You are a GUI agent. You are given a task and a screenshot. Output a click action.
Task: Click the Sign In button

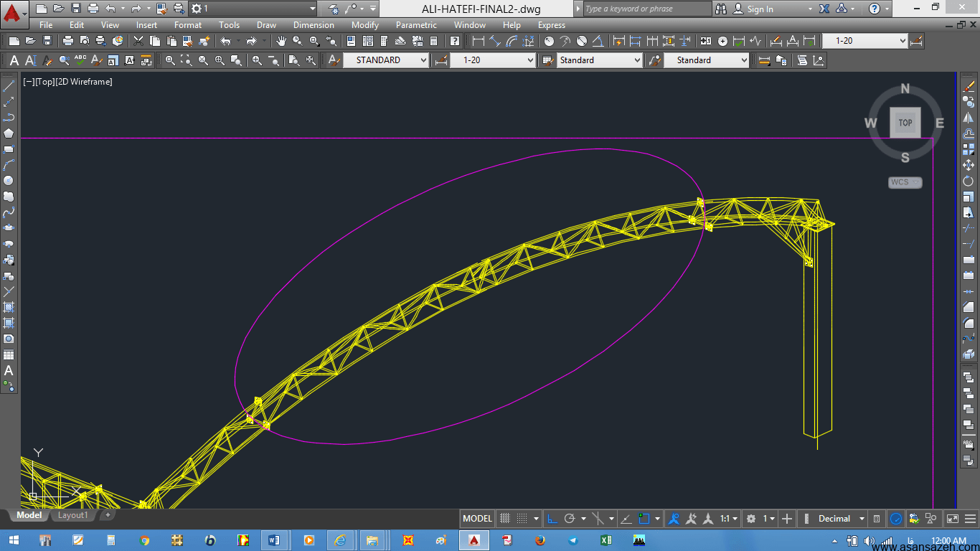coord(760,9)
